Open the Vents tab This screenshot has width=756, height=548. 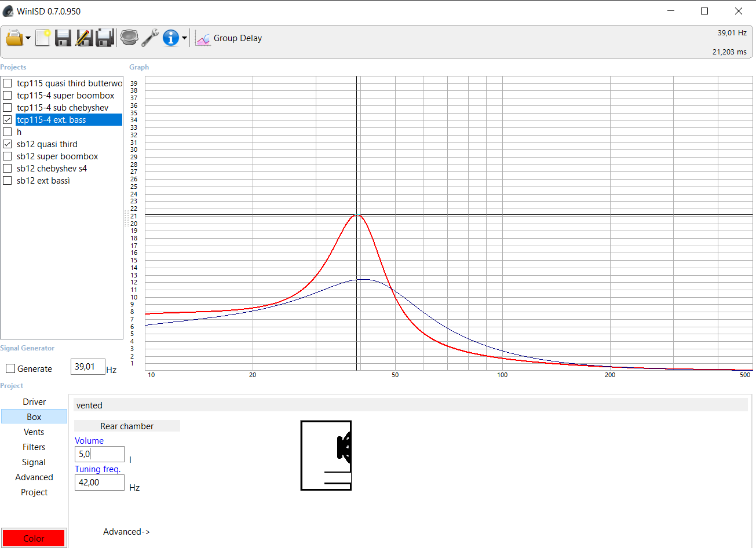pyautogui.click(x=34, y=432)
